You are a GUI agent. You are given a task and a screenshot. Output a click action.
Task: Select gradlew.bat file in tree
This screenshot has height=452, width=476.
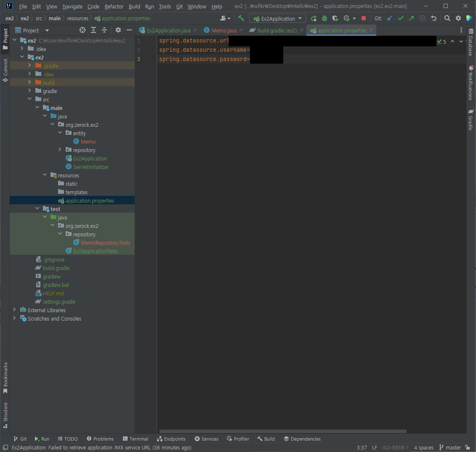pyautogui.click(x=56, y=285)
